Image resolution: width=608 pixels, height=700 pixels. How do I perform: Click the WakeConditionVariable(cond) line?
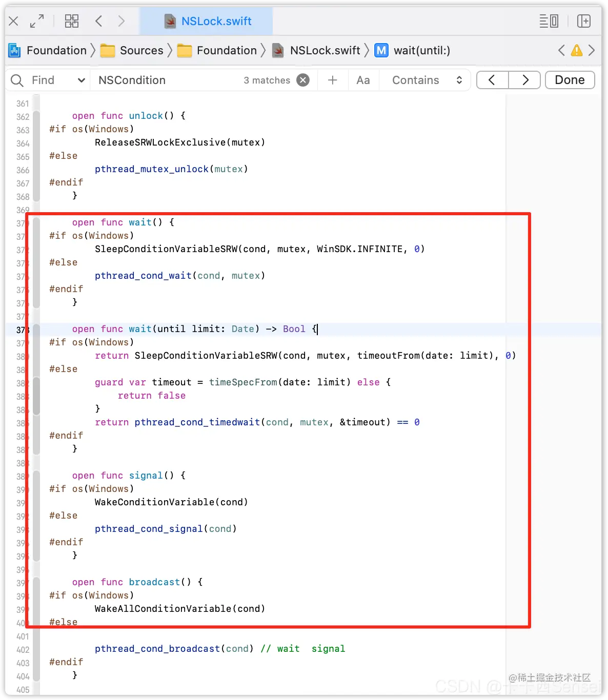click(171, 502)
